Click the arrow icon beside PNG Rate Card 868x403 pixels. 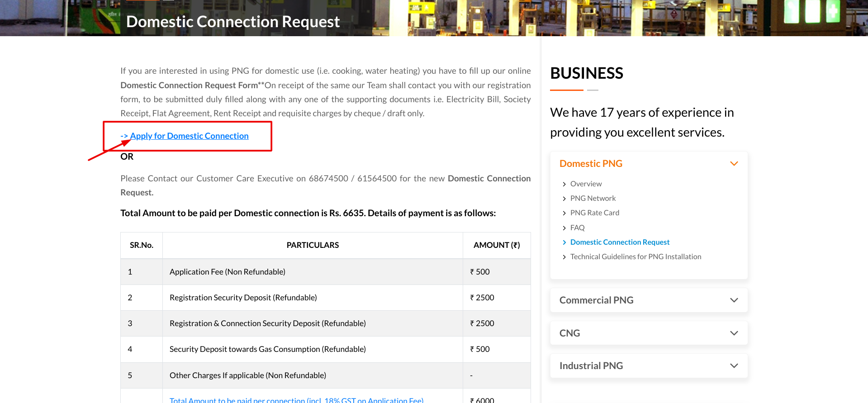(564, 213)
